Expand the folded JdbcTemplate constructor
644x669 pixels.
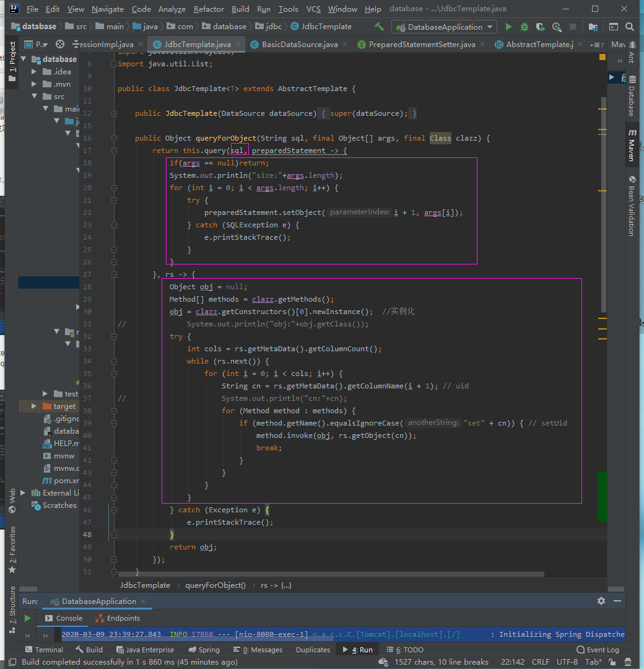(x=115, y=113)
